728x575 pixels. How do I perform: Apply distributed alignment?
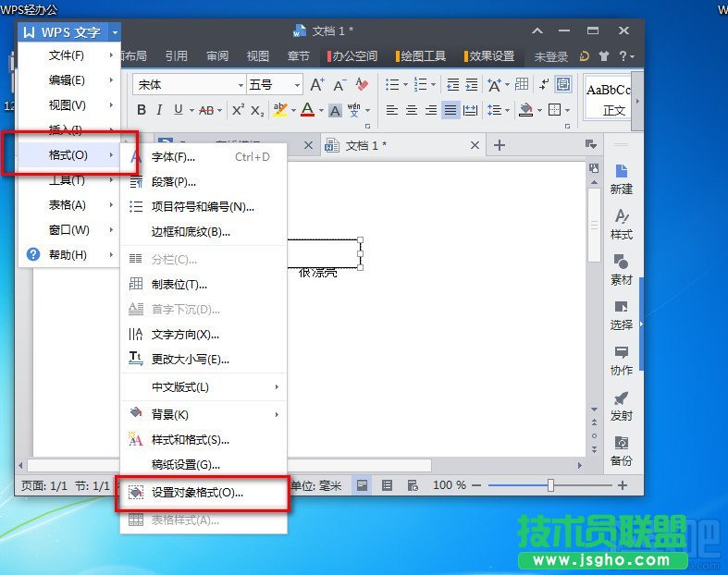click(x=470, y=110)
